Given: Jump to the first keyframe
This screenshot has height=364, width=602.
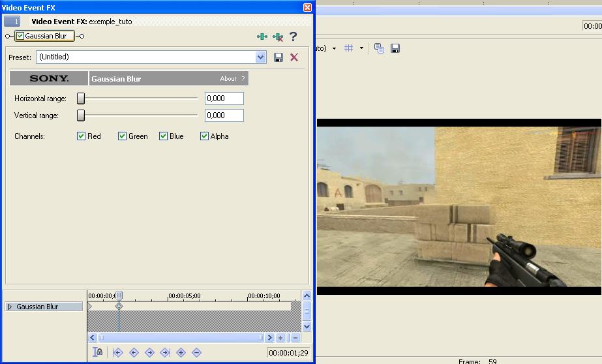Looking at the screenshot, I should pos(118,352).
